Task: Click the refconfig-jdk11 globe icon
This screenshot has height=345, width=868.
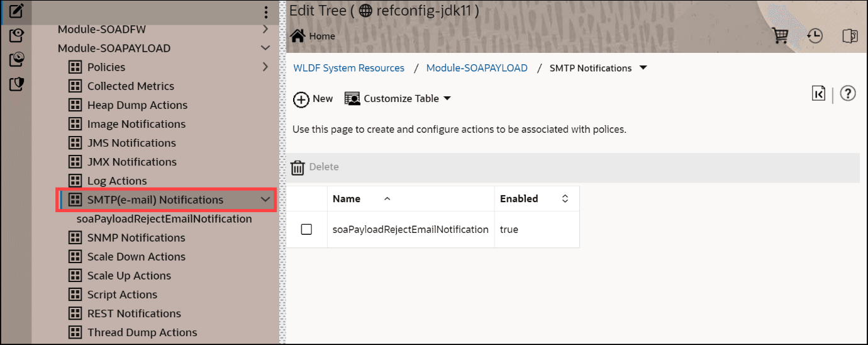Action: coord(365,11)
